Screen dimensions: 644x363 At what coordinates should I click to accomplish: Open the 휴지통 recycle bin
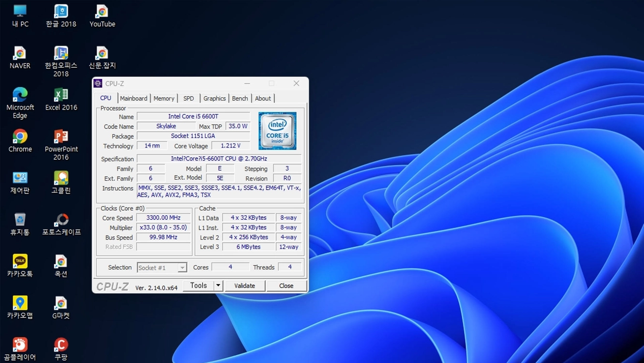[20, 224]
